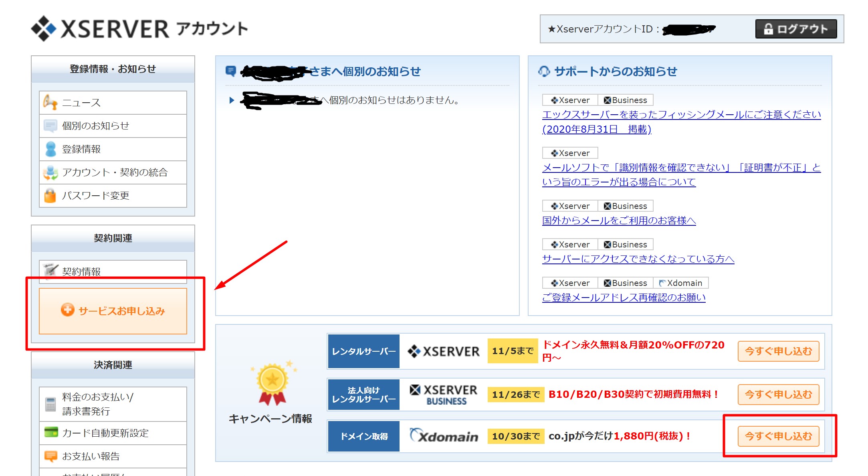Viewport: 868px width, 476px height.
Task: Click the B10/B20/B30契約で初期費用無料 text
Action: [x=634, y=395]
